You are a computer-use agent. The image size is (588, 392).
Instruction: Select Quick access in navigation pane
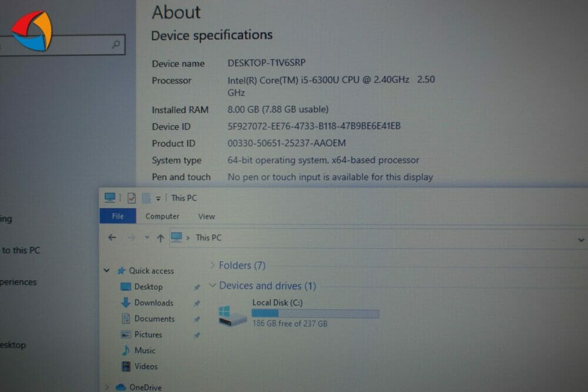pyautogui.click(x=152, y=270)
